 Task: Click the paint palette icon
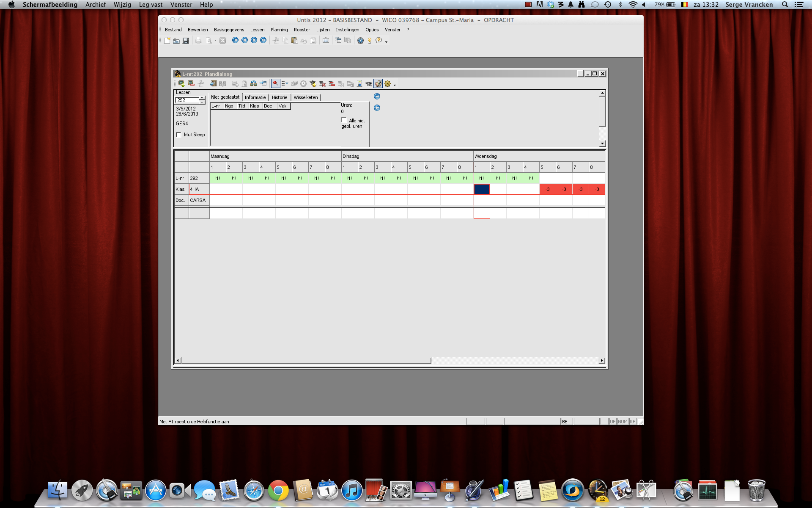point(378,84)
